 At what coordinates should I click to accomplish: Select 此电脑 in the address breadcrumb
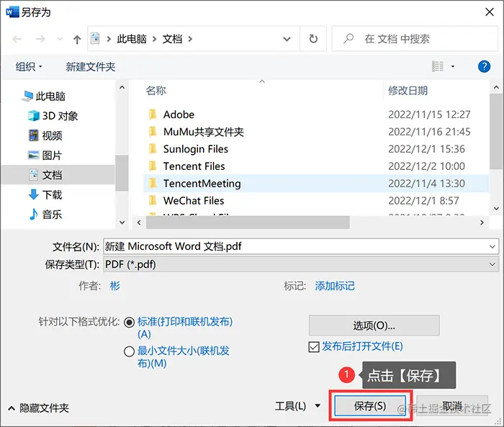pyautogui.click(x=132, y=39)
